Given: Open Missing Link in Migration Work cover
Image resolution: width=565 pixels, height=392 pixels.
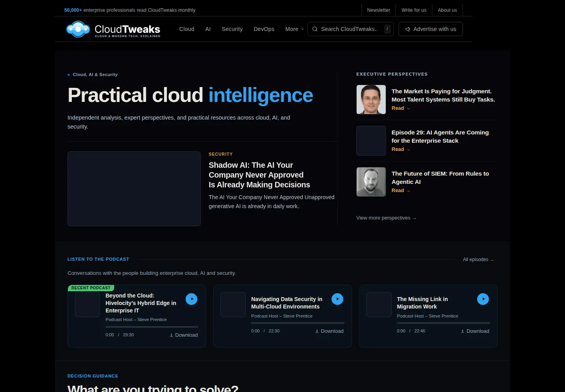Looking at the screenshot, I should [x=379, y=305].
